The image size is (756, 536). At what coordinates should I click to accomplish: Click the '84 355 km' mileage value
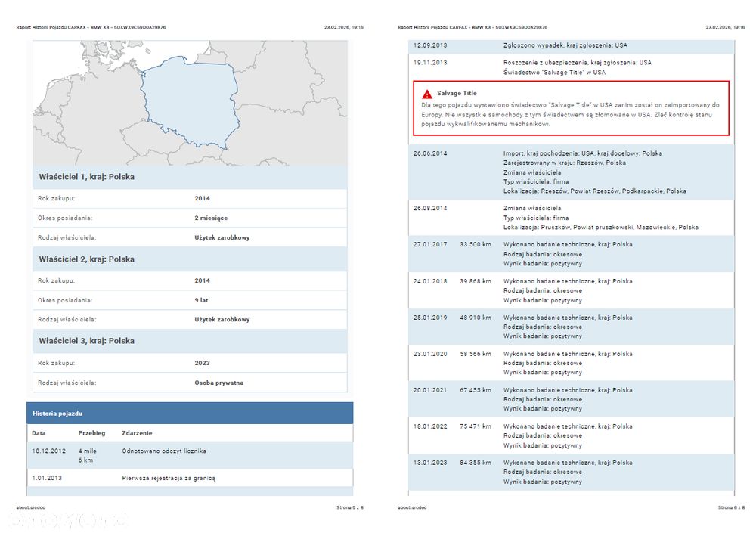(x=476, y=463)
